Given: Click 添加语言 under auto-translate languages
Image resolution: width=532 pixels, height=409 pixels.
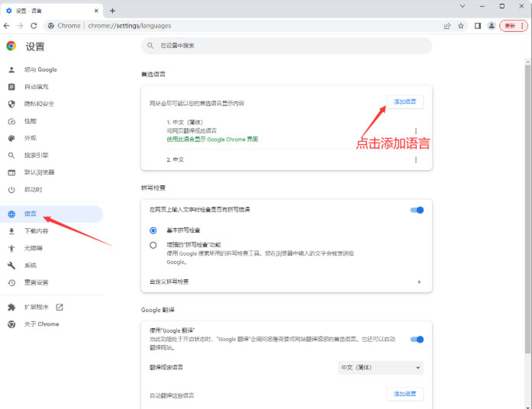Looking at the screenshot, I should tap(405, 394).
